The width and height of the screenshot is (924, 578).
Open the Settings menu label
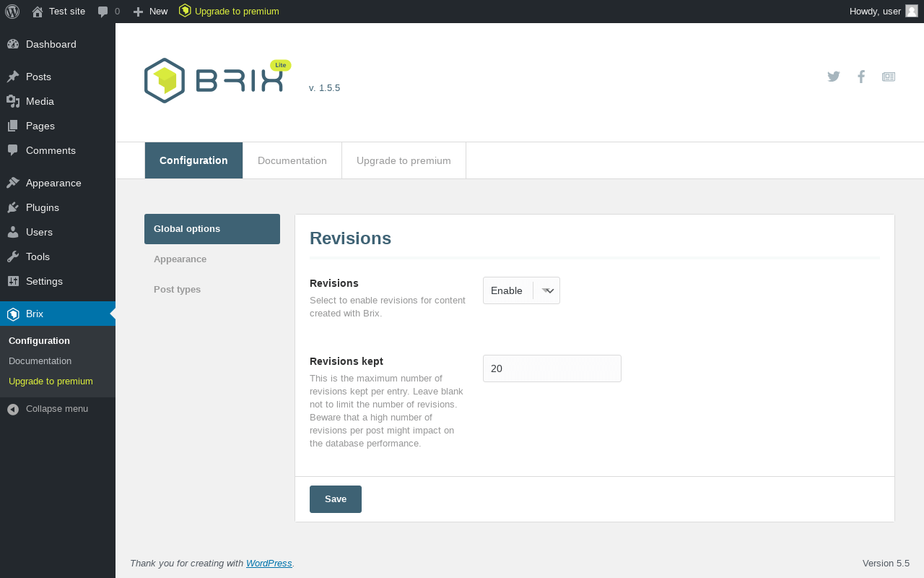[x=44, y=281]
